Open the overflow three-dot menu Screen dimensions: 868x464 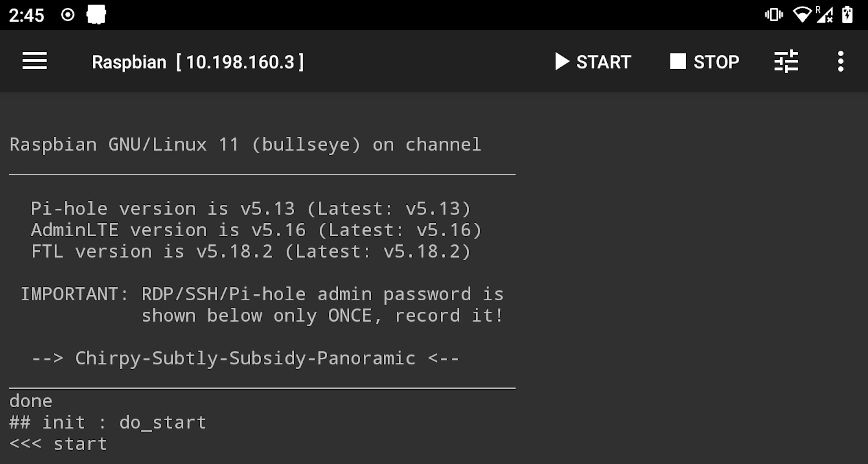(x=840, y=61)
